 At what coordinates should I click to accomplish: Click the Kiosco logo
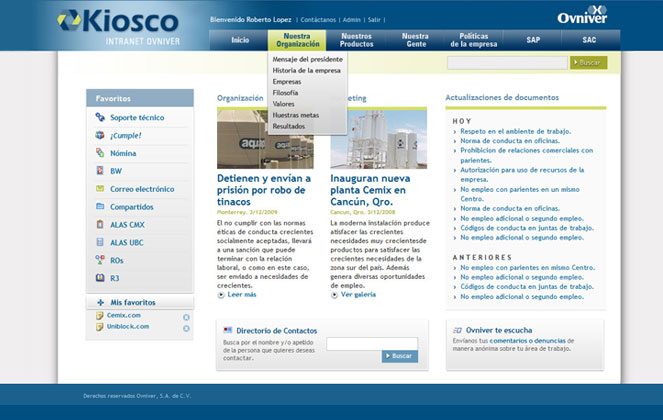118,25
